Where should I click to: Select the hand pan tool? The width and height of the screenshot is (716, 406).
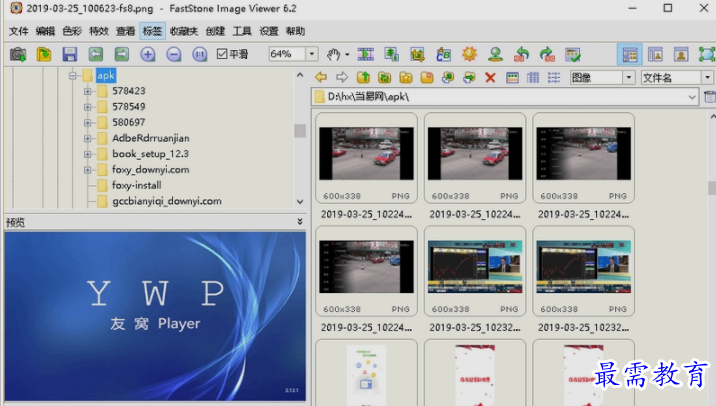333,54
